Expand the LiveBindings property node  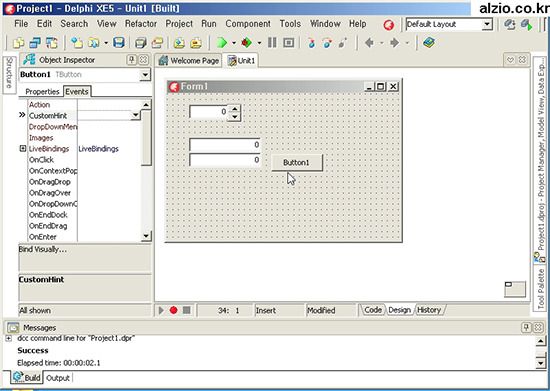(x=23, y=149)
